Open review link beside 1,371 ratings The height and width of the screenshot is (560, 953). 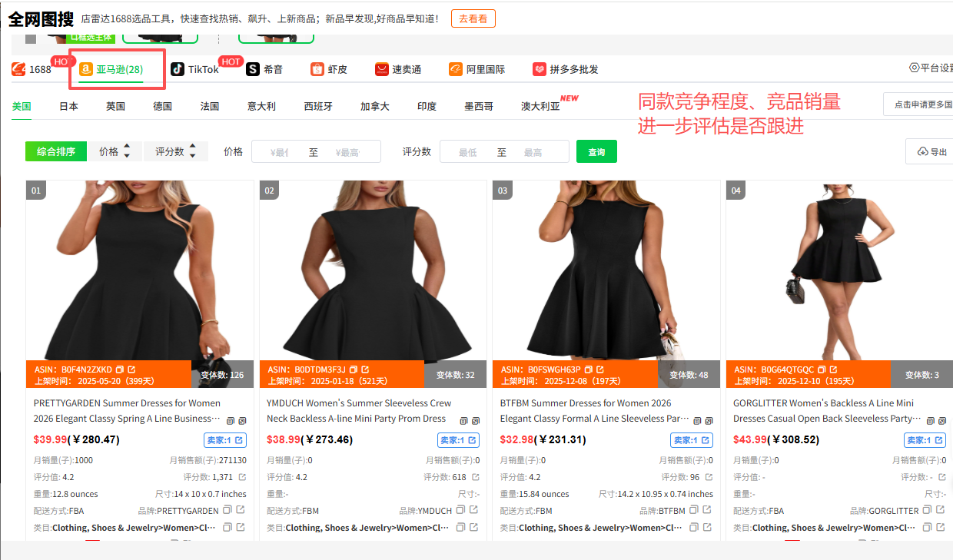click(x=243, y=477)
